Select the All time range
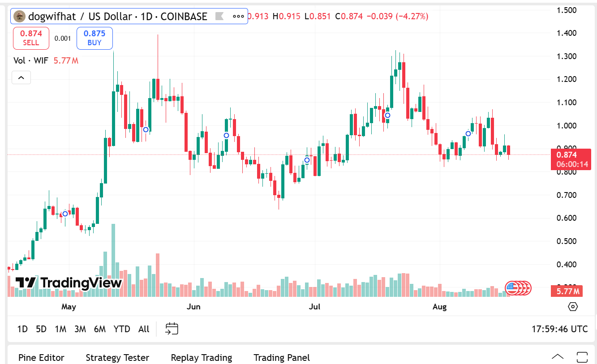 pyautogui.click(x=144, y=329)
